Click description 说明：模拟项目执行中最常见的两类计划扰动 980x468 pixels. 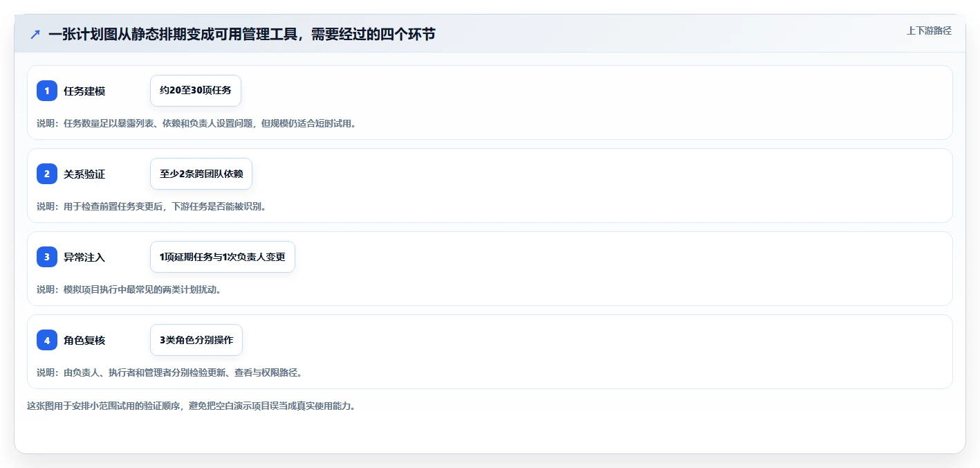(x=129, y=289)
